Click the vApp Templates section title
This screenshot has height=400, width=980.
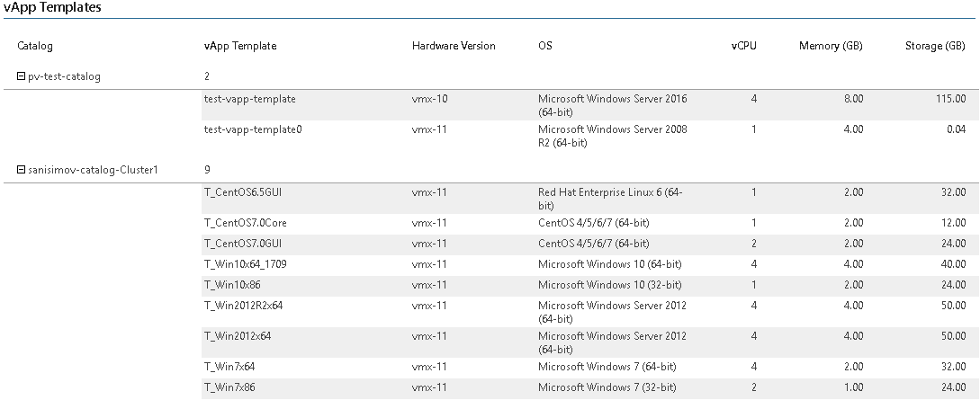(x=52, y=7)
